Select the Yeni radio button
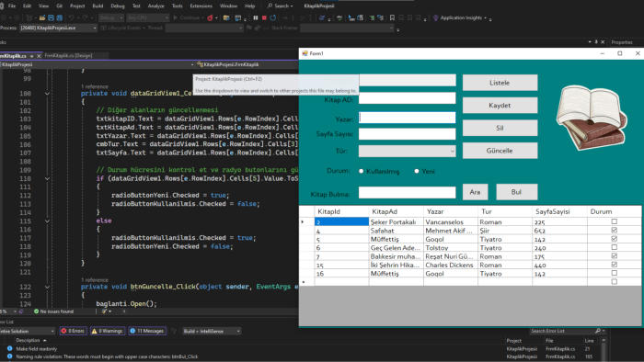 point(417,171)
